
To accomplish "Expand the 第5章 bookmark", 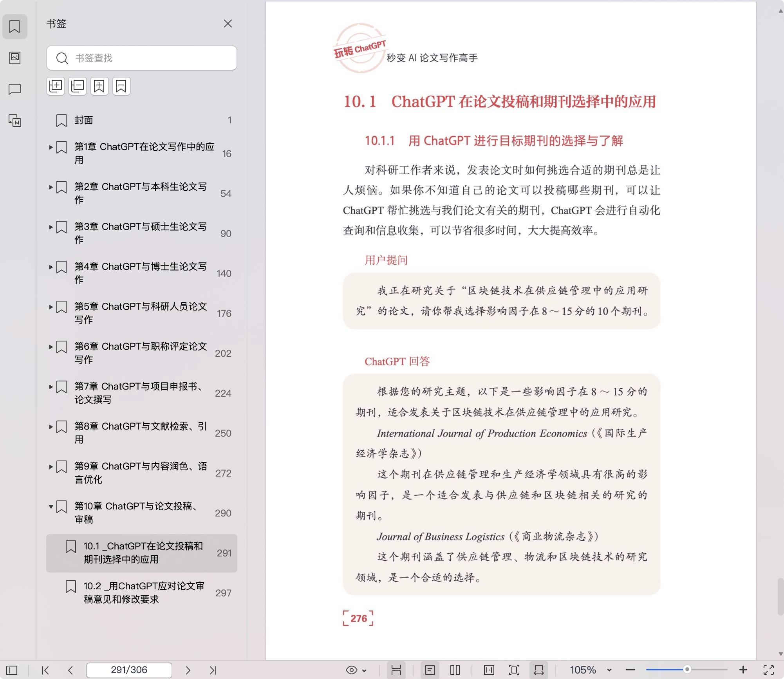I will pos(51,307).
